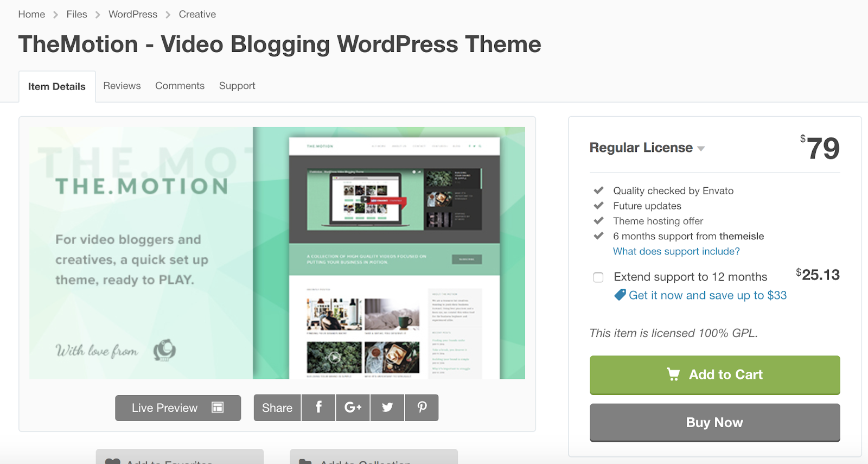868x464 pixels.
Task: Open the Creative breadcrumb link
Action: (x=197, y=14)
